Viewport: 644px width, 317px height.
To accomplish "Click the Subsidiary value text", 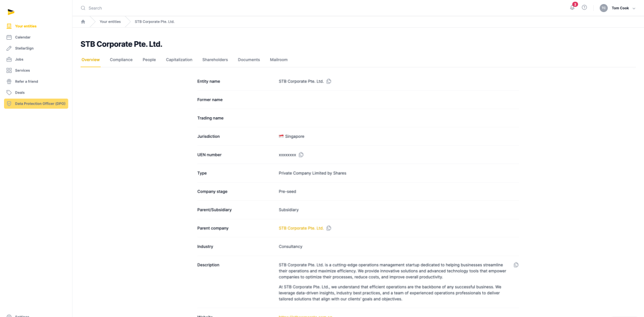I will pyautogui.click(x=289, y=210).
